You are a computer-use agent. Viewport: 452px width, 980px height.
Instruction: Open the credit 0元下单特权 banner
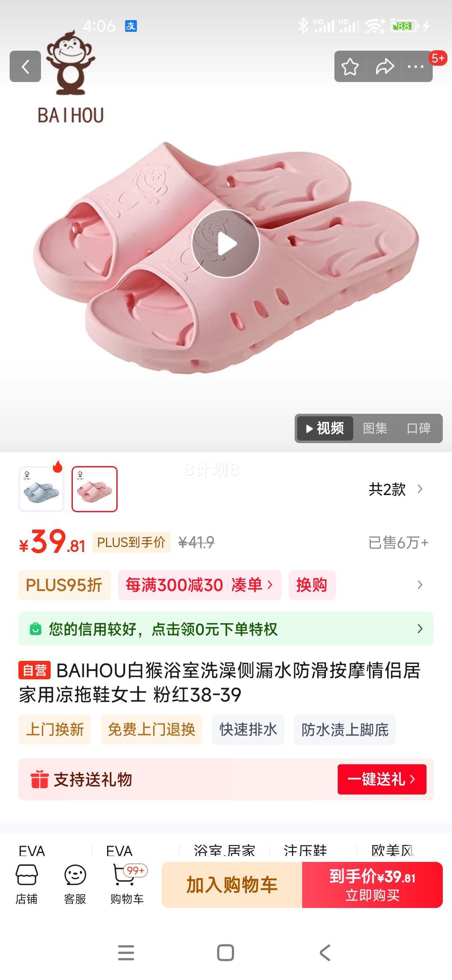click(x=226, y=629)
